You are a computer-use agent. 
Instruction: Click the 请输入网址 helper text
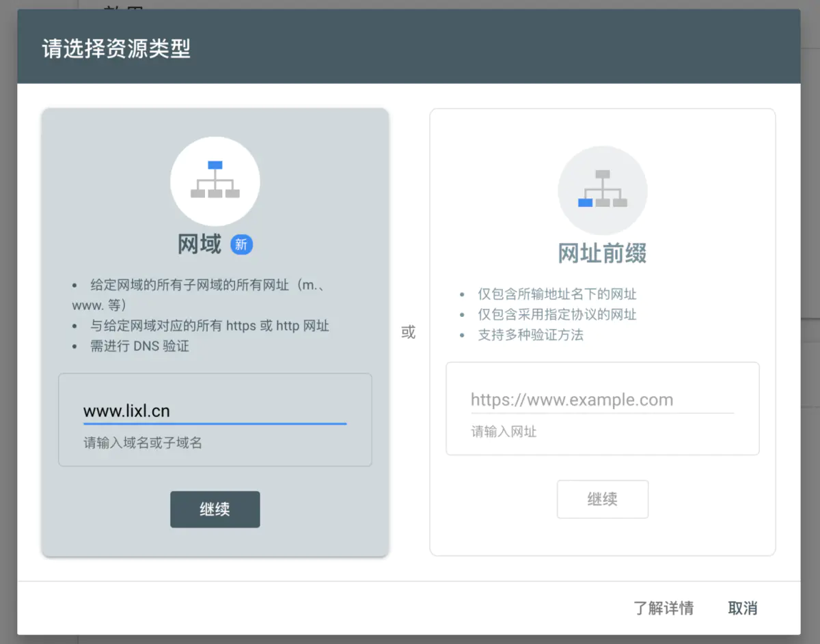coord(504,432)
